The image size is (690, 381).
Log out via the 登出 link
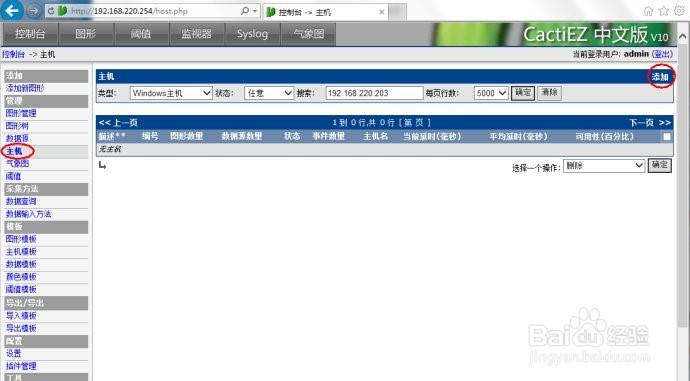pyautogui.click(x=662, y=54)
